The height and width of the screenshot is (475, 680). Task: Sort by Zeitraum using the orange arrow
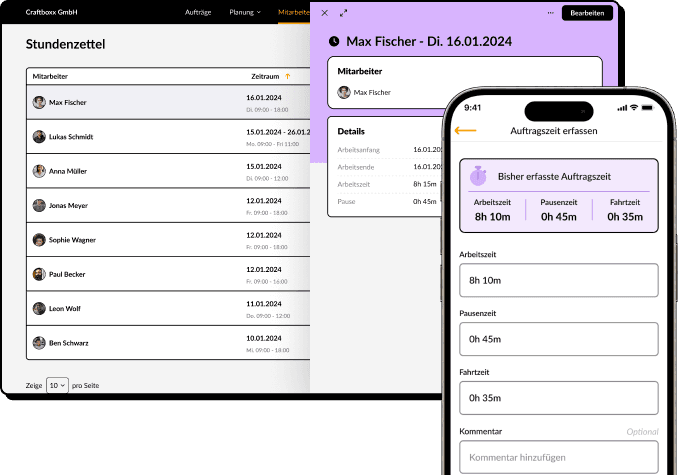[x=288, y=76]
